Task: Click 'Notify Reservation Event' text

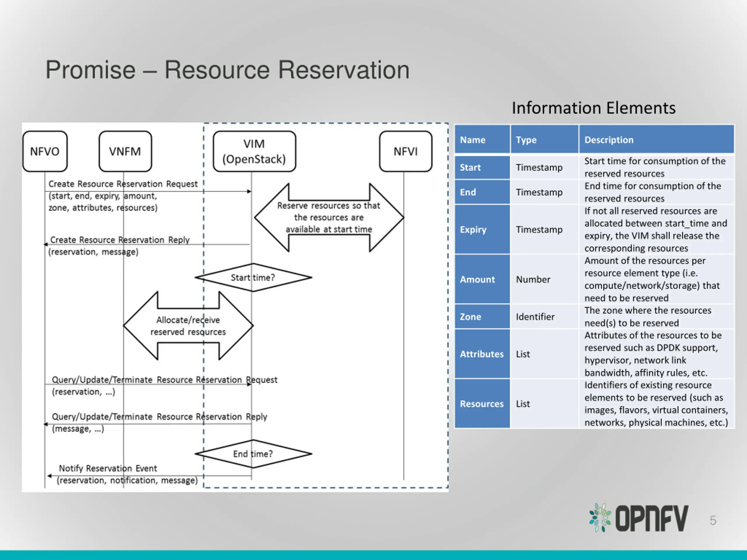Action: pos(108,468)
